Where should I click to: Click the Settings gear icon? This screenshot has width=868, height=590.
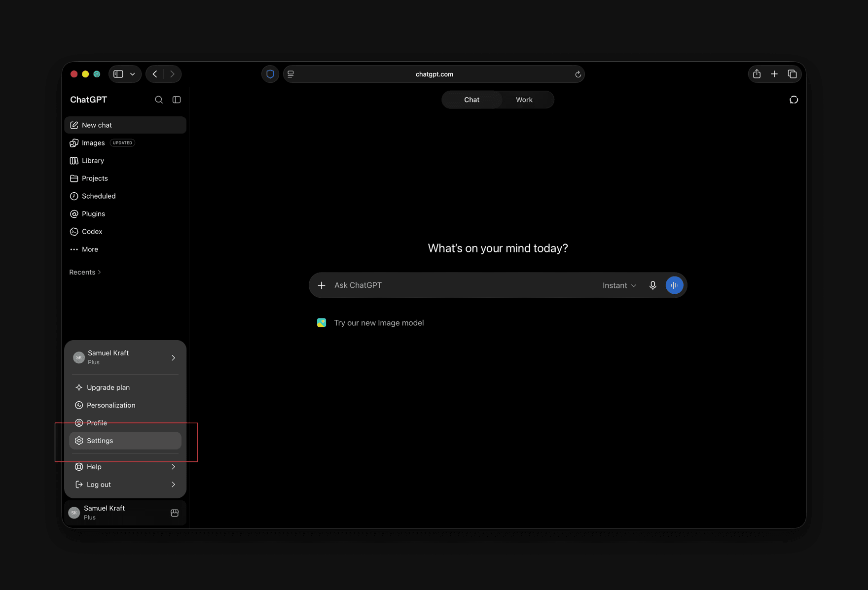(79, 441)
